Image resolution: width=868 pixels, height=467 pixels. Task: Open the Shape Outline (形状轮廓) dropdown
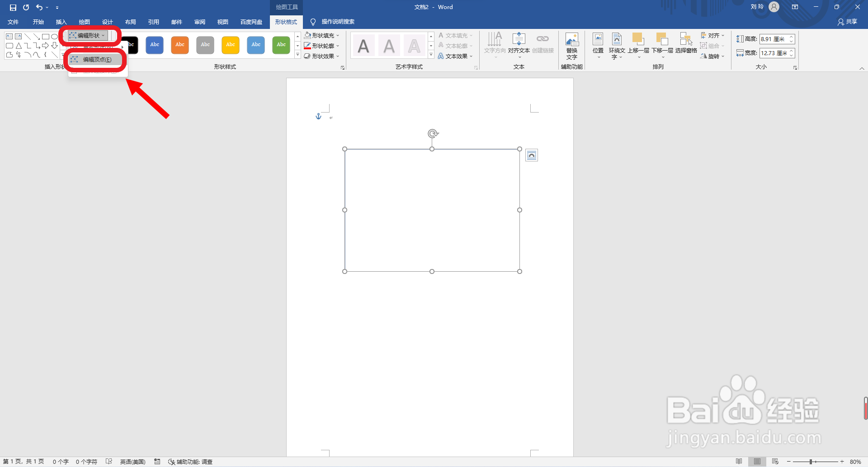tap(321, 46)
